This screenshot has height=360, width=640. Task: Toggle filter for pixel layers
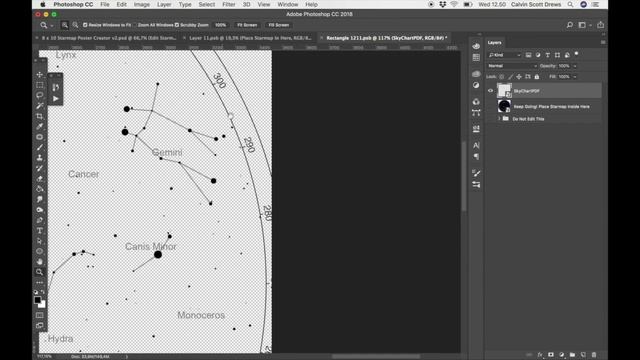pos(528,55)
